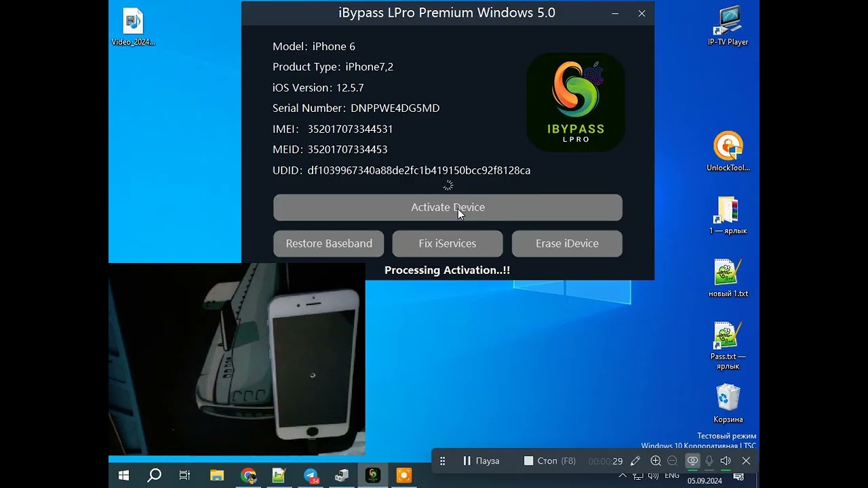Expand hidden system tray icons

click(x=623, y=476)
